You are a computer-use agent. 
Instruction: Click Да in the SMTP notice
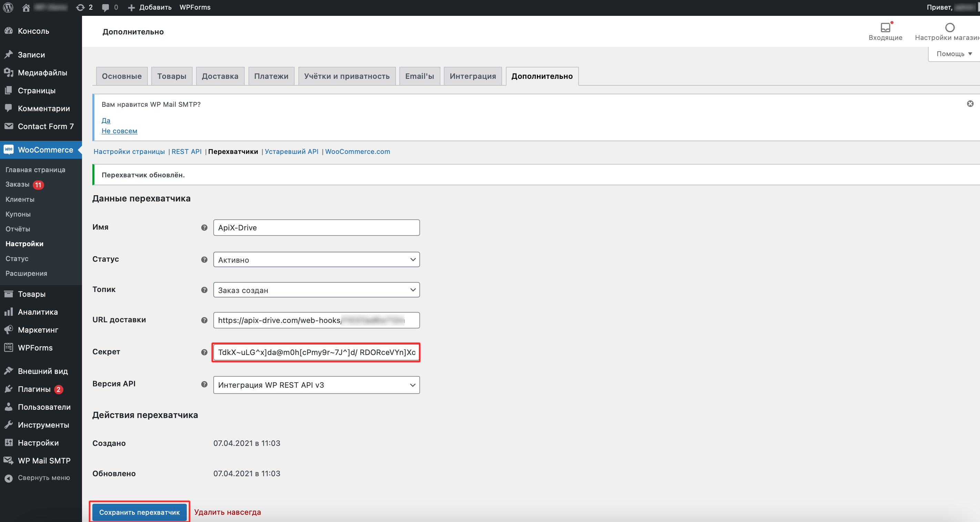(x=106, y=121)
